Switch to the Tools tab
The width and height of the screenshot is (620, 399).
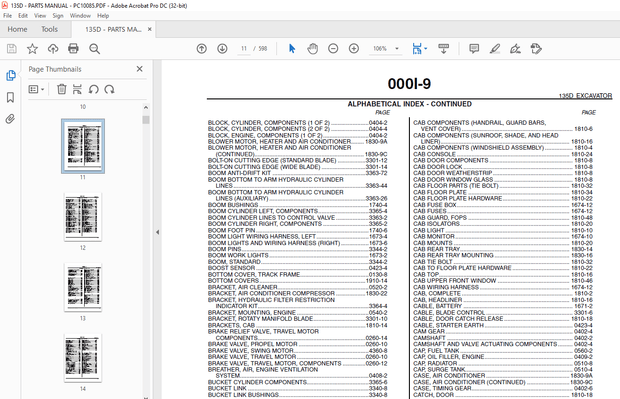coord(49,29)
